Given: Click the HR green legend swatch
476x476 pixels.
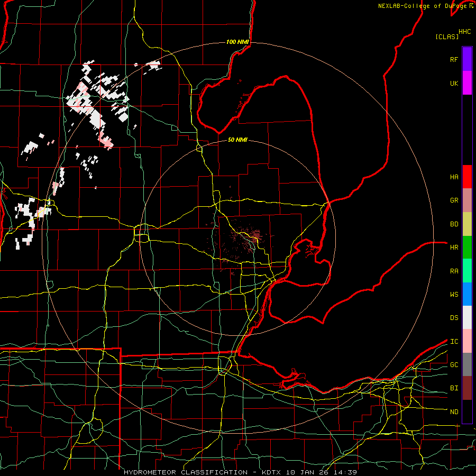Looking at the screenshot, I should coord(467,248).
